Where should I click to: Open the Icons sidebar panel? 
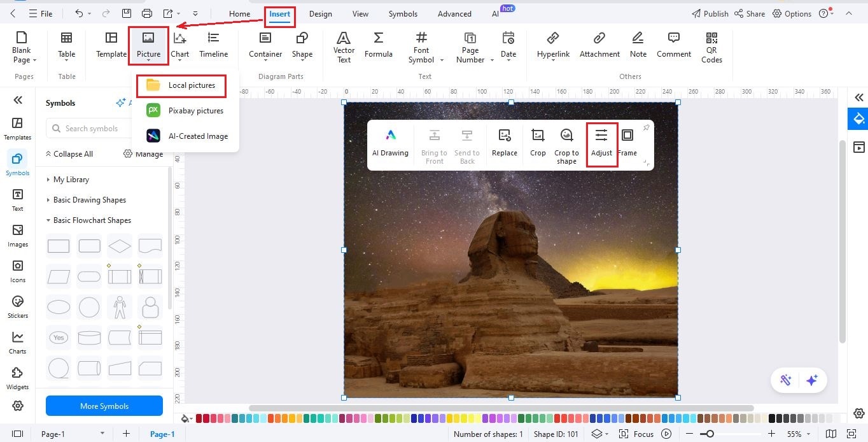[x=17, y=271]
